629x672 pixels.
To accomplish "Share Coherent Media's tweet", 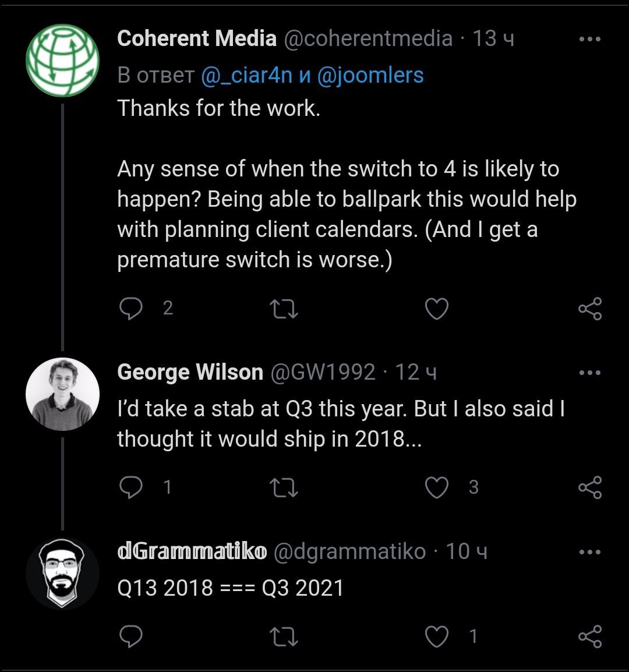I will coord(589,309).
